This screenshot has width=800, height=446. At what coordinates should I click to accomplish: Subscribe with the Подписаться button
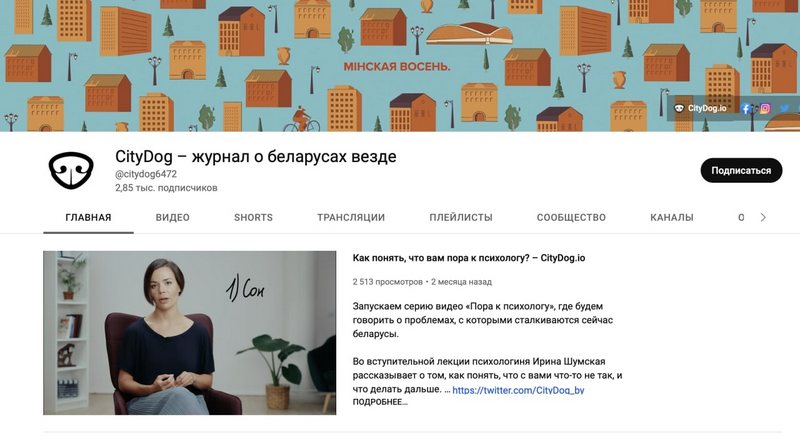(741, 170)
